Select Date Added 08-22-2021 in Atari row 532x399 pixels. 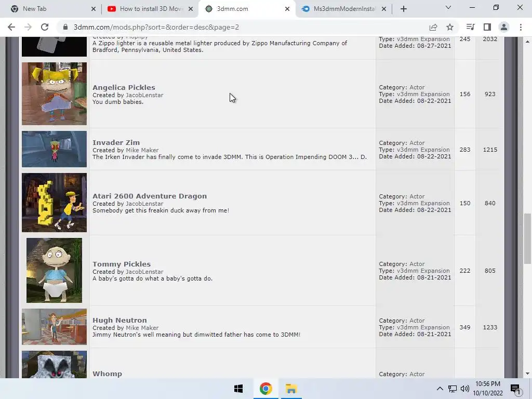(x=415, y=210)
